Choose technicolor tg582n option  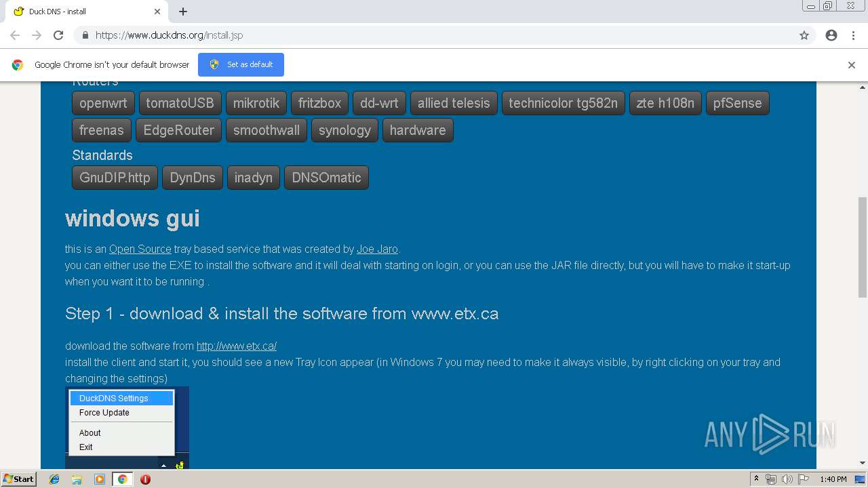click(x=563, y=103)
